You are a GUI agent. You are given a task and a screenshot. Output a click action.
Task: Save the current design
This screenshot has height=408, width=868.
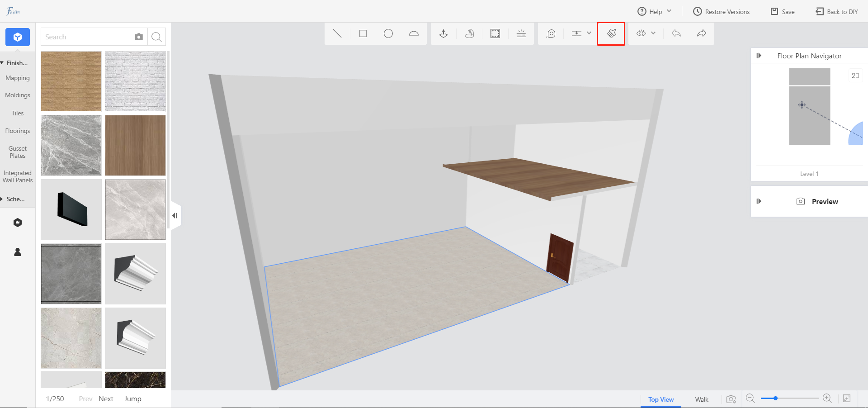click(x=783, y=12)
